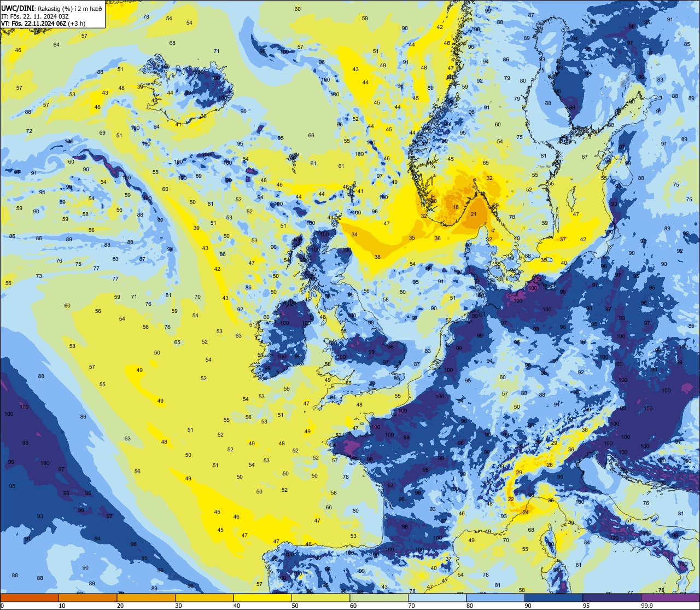
Task: Click the legend label "99.9"
Action: point(647,606)
